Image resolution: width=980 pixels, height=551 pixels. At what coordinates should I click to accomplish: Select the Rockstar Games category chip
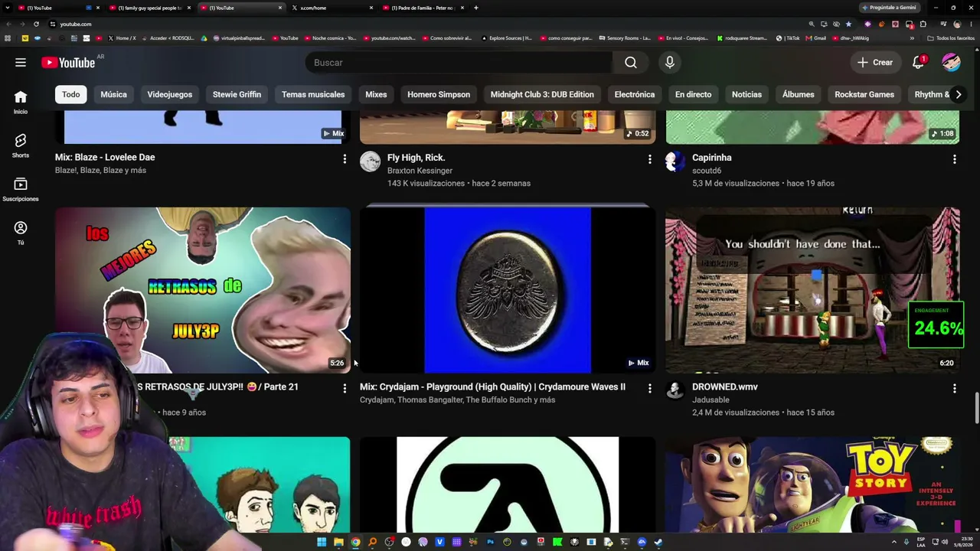(864, 95)
